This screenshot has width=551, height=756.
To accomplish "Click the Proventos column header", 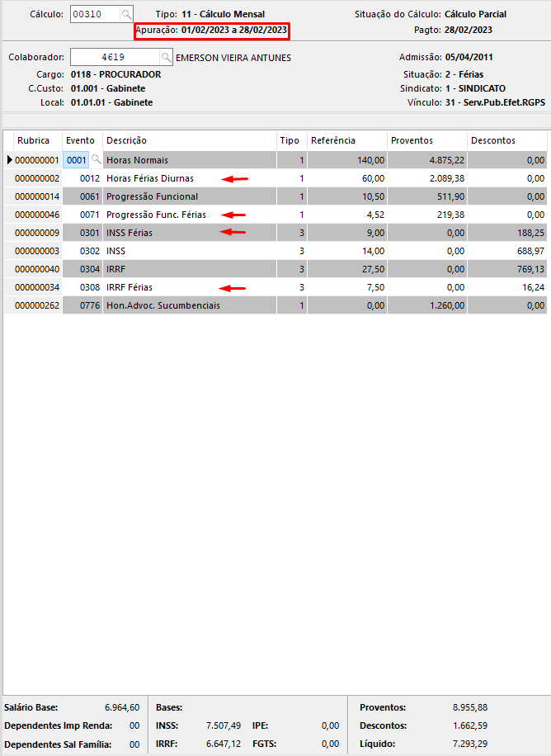I will (427, 140).
